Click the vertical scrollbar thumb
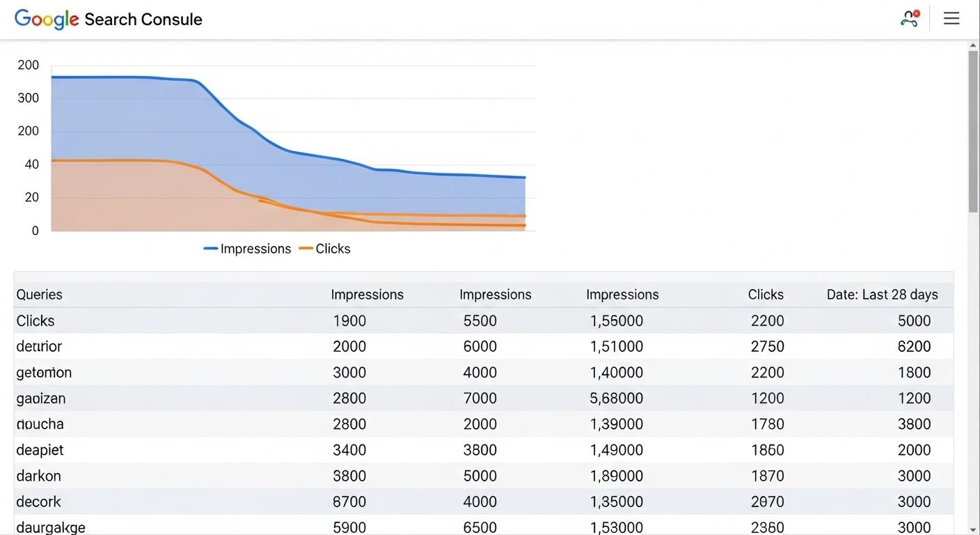The height and width of the screenshot is (535, 980). [973, 131]
